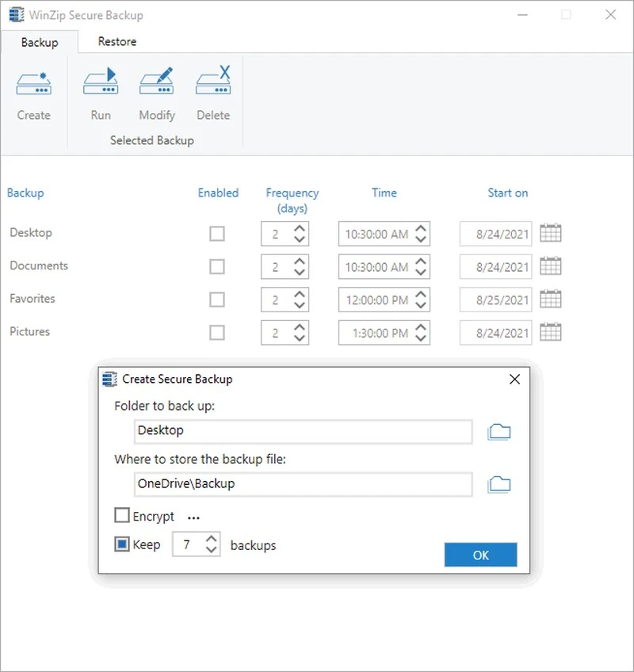Click the time field showing 12:00:00 PM
The image size is (634, 672).
379,299
